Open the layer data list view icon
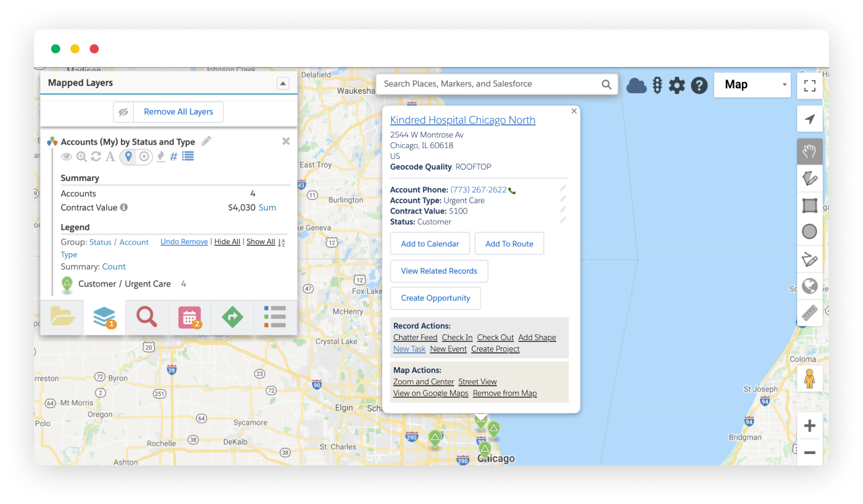Viewport: 863px width, 504px height. pos(188,156)
